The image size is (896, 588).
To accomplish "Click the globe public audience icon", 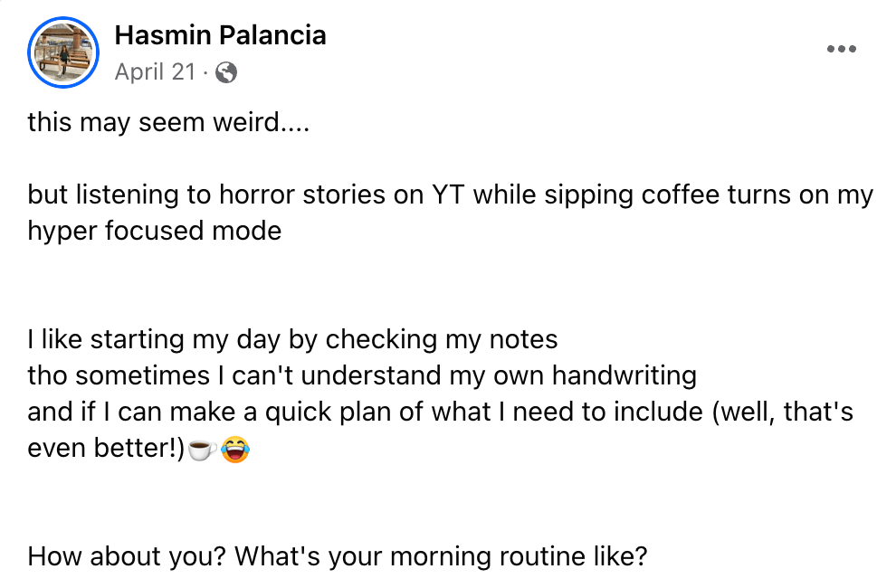I will coord(226,72).
